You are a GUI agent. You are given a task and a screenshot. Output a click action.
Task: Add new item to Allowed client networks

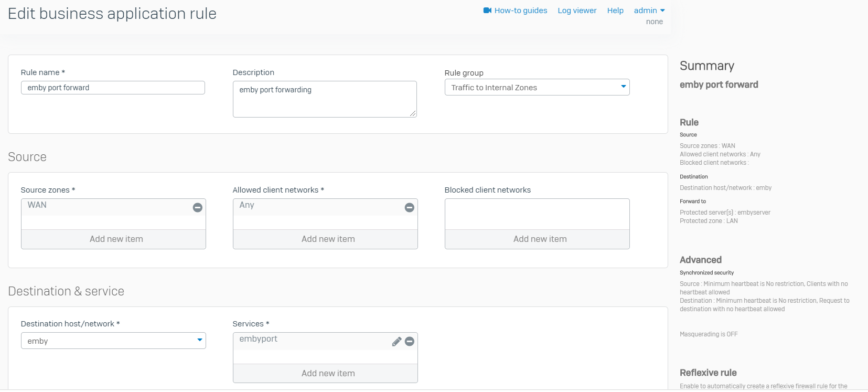[325, 239]
